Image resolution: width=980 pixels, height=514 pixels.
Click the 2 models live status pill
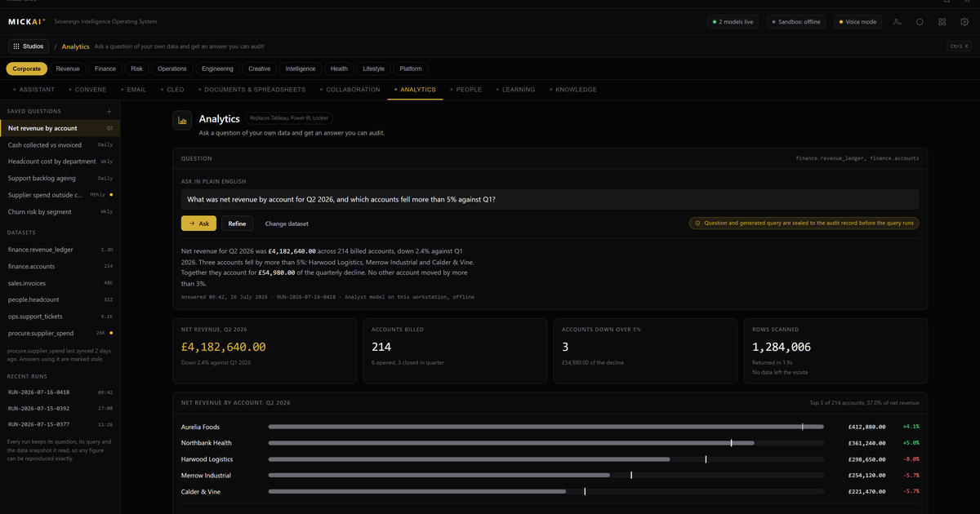tap(733, 22)
